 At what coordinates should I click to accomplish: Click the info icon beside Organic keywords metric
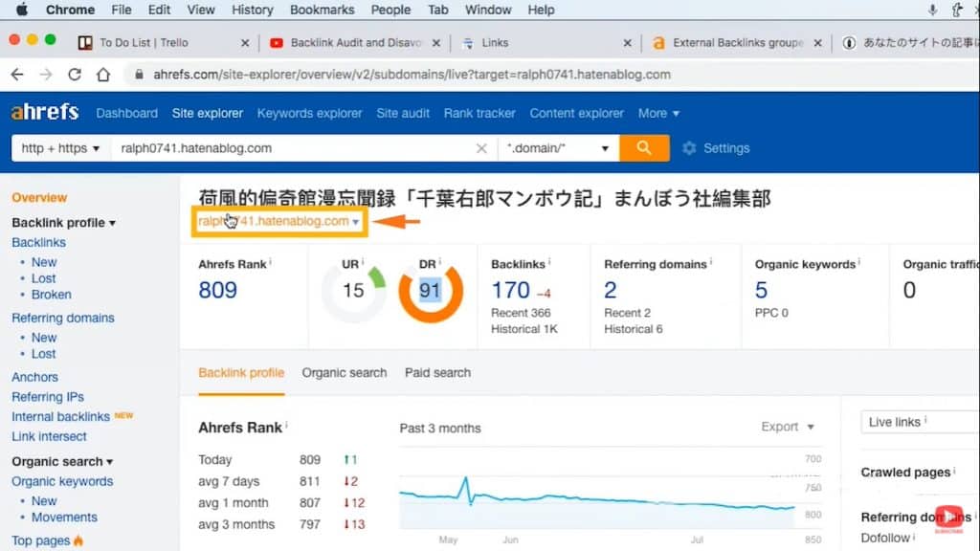(x=859, y=262)
